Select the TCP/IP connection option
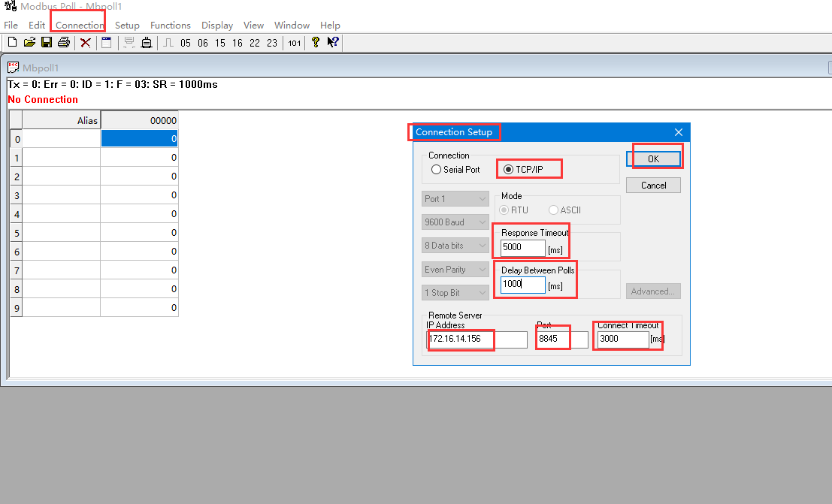832x504 pixels. (x=509, y=170)
